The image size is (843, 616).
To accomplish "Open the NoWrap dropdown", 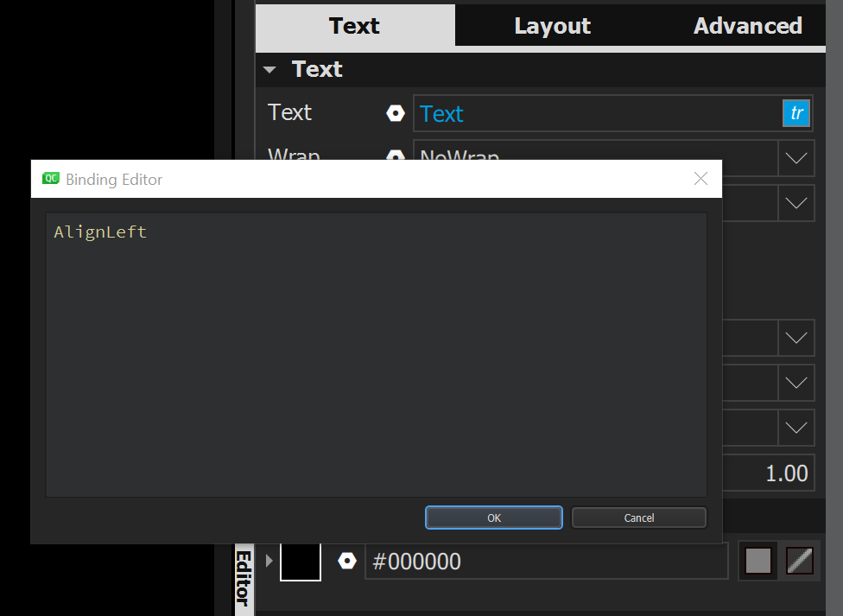I will click(x=796, y=158).
